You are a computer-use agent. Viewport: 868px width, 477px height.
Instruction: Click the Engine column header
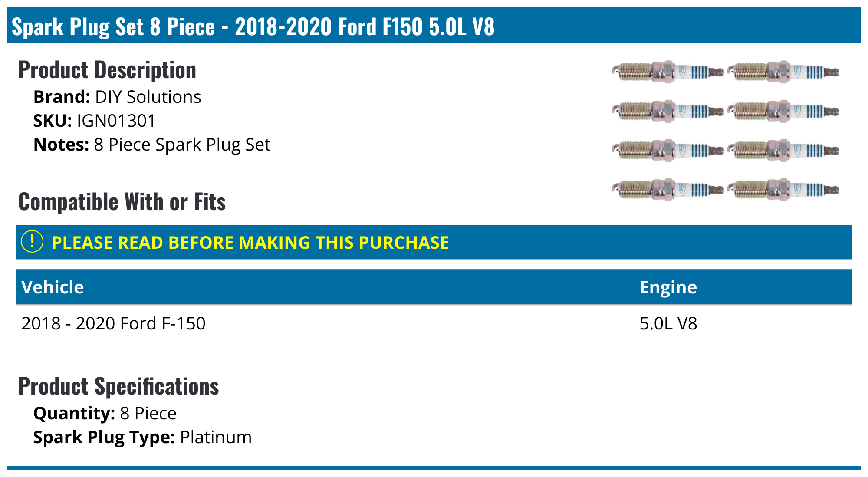point(668,287)
